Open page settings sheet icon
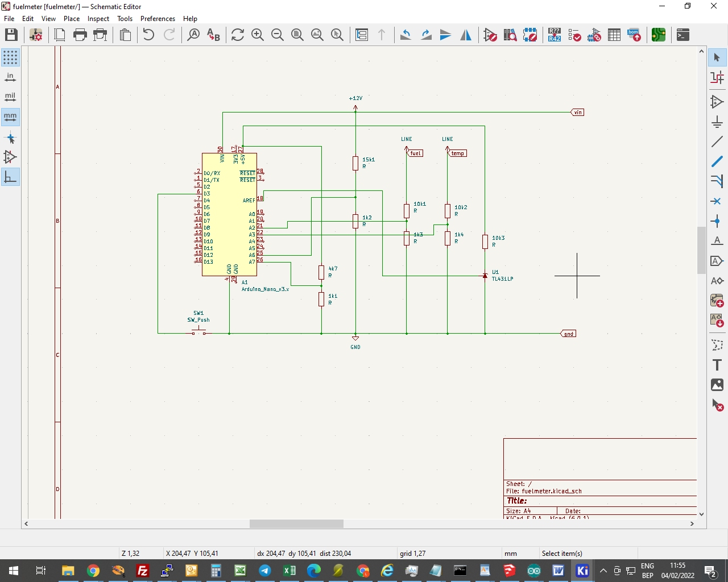This screenshot has height=582, width=728. 60,35
